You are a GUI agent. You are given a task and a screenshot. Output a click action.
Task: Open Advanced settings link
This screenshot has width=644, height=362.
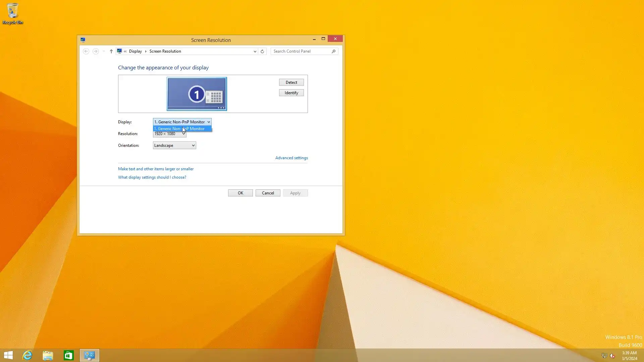coord(291,158)
